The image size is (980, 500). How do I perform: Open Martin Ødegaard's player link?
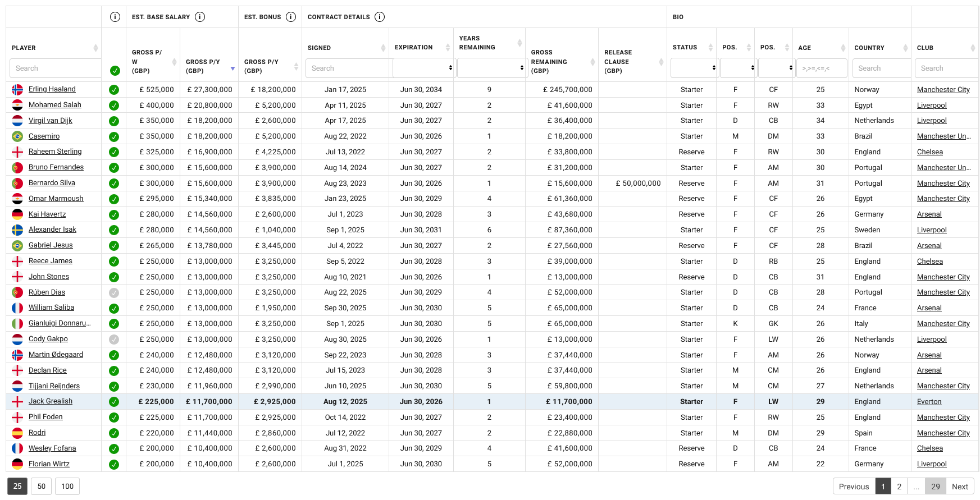click(x=56, y=355)
